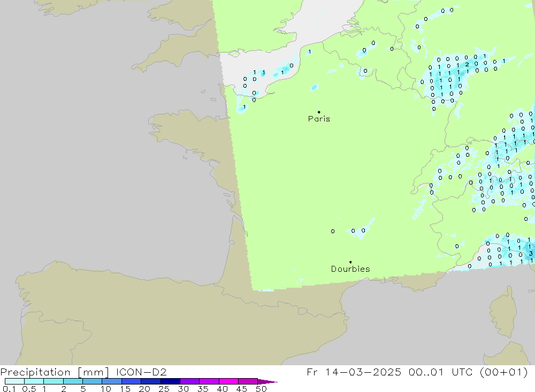
Task: Pick the legend swatch between 45 and 50
Action: pyautogui.click(x=248, y=381)
